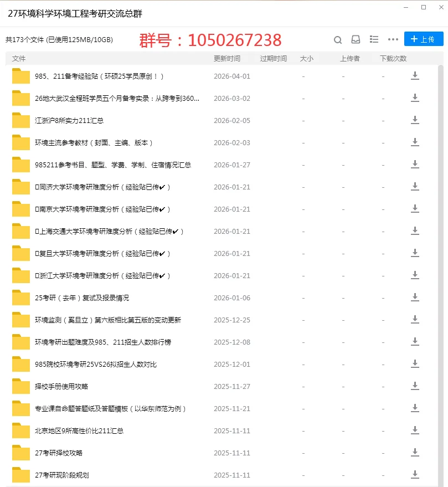Open the 25考研（去年）复试及报录情况 folder
The width and height of the screenshot is (448, 487).
78,297
